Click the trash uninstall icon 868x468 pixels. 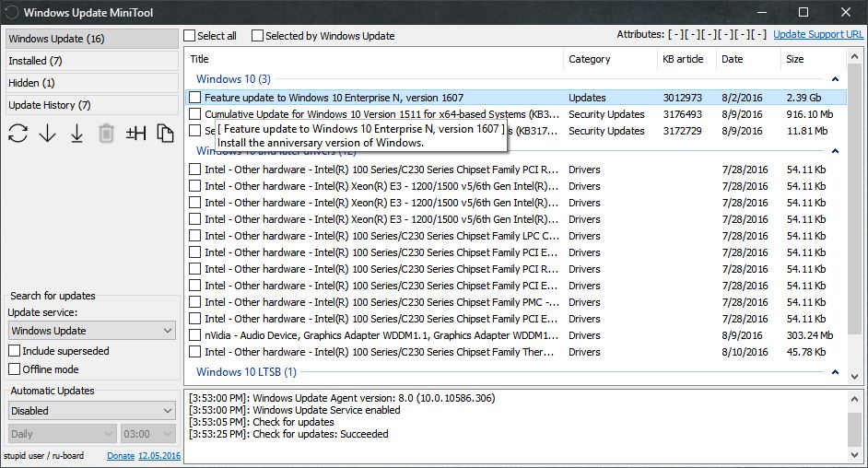[x=106, y=134]
